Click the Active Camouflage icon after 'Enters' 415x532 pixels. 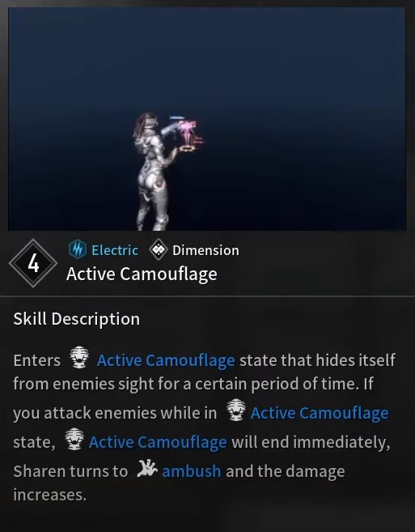[x=79, y=357]
